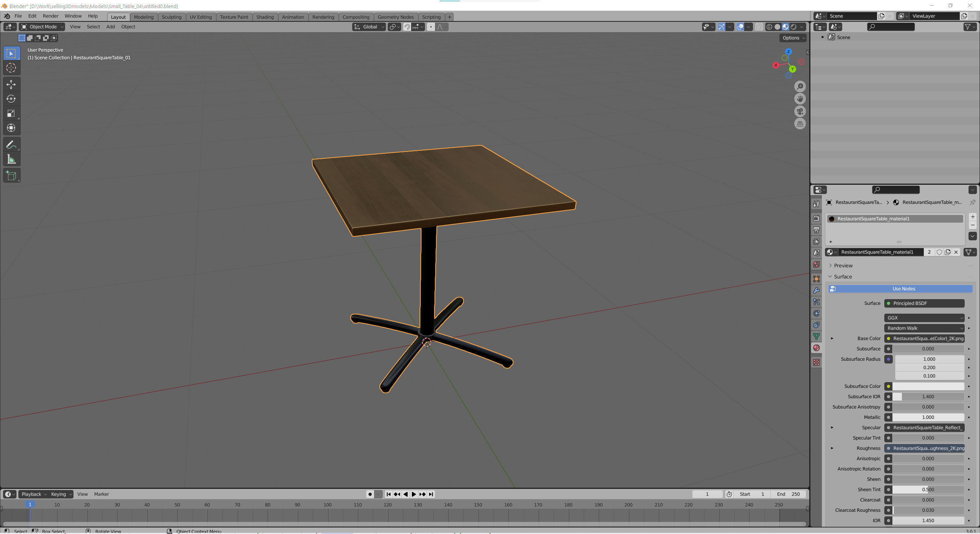Switch to Rendered viewport shading
Image resolution: width=980 pixels, height=534 pixels.
point(794,27)
